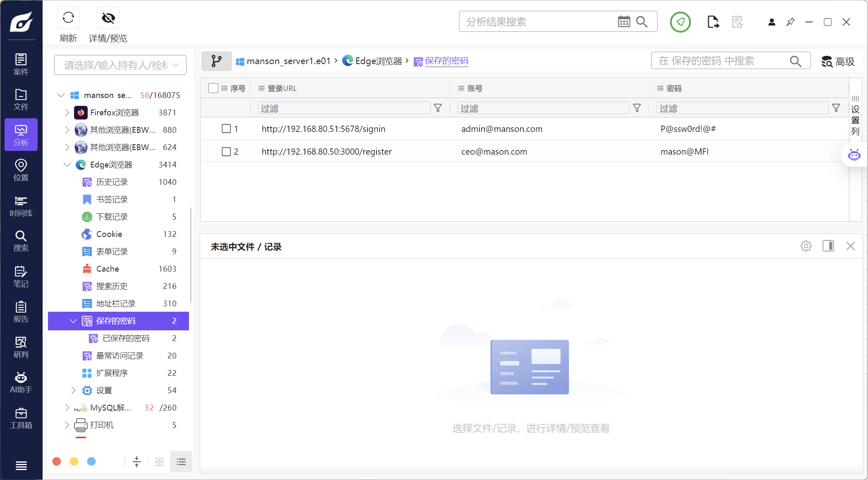Open the 持有人/检材 selection dropdown

coord(120,65)
